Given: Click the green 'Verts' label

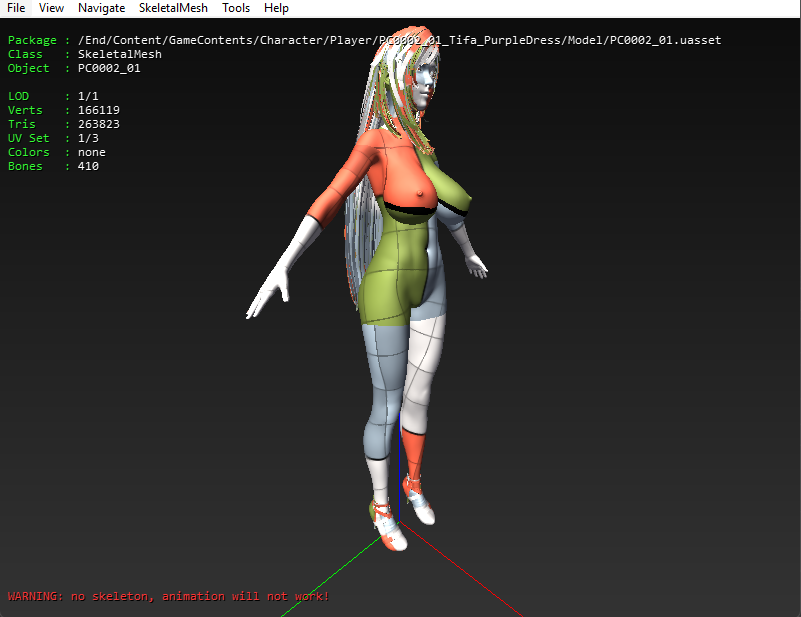Looking at the screenshot, I should [x=25, y=110].
